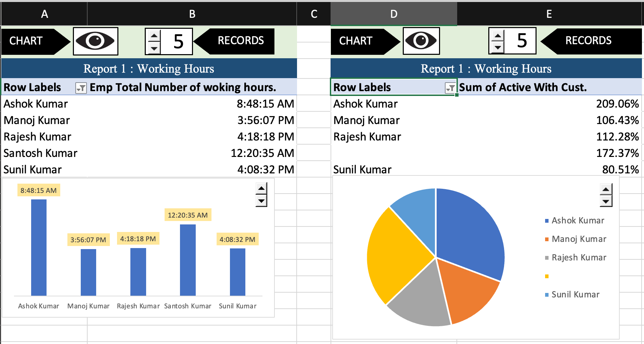This screenshot has width=644, height=344.
Task: Toggle the eye icon on the left report
Action: click(x=95, y=41)
